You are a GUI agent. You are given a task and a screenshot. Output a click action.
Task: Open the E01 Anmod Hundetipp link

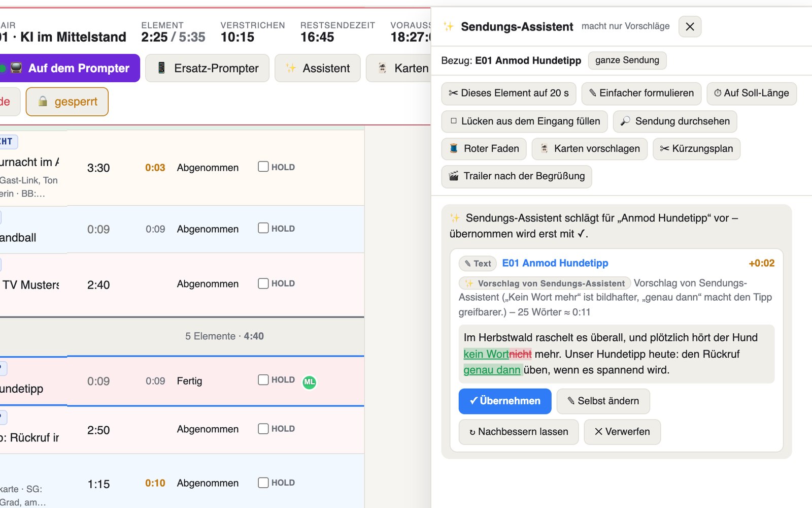point(555,263)
